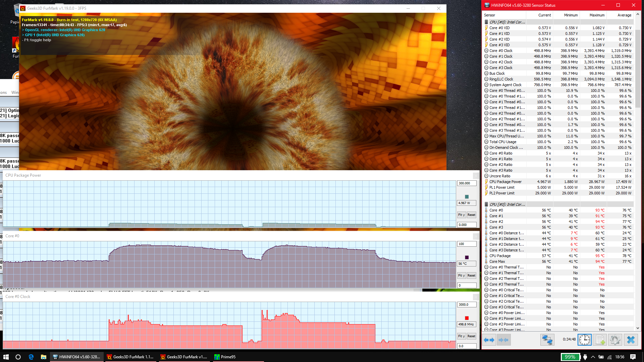Click the sensor list scrollbar down arrow
Screen dimensions: 644x362
point(638,328)
